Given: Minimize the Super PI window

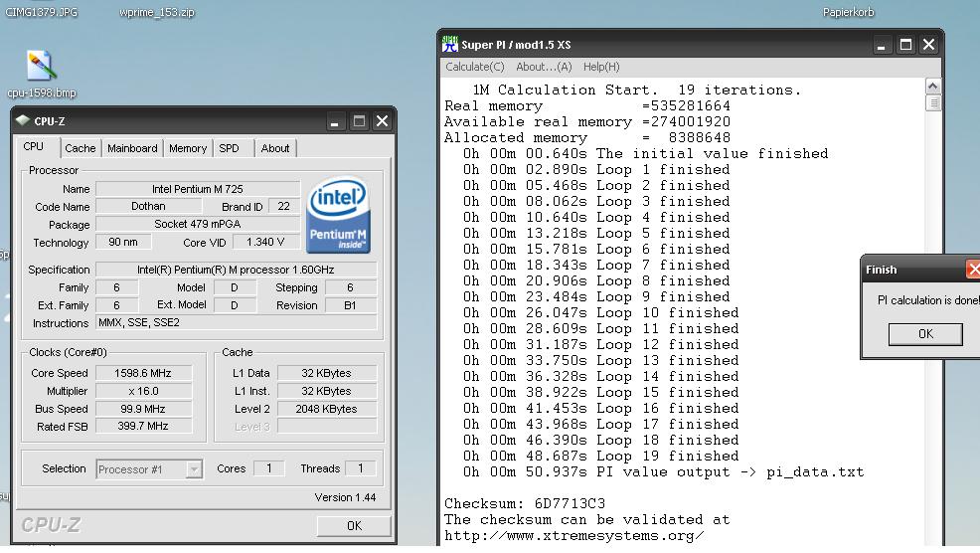Looking at the screenshot, I should pyautogui.click(x=881, y=45).
